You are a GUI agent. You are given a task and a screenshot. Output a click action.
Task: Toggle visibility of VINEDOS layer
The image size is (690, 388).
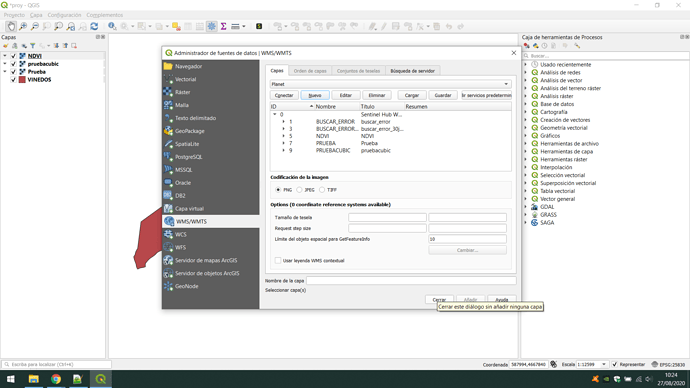point(13,80)
